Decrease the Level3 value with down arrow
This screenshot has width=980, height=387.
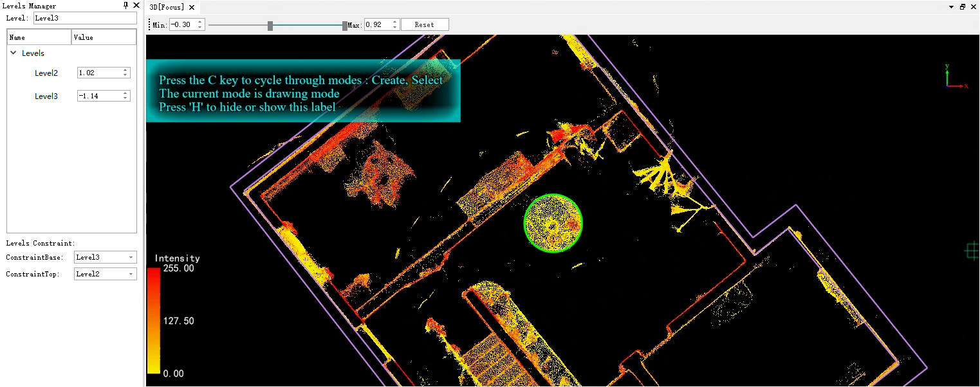125,98
